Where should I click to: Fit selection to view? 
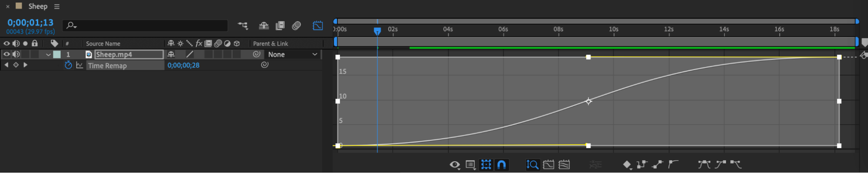[x=548, y=165]
